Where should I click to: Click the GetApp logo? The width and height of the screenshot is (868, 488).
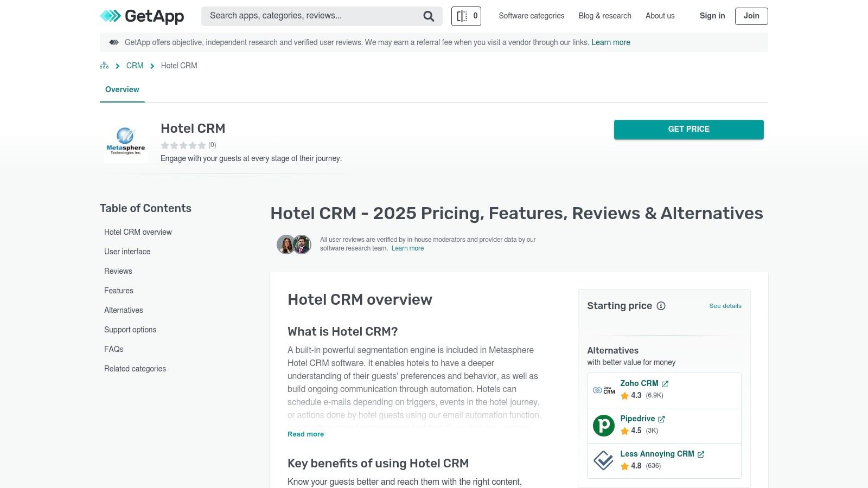coord(142,16)
